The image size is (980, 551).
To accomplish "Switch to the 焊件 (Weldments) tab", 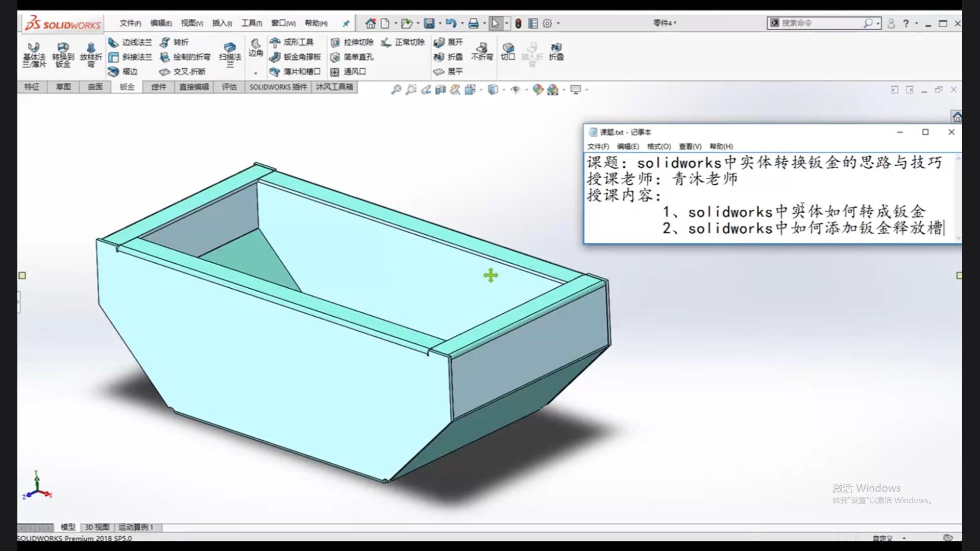I will click(x=159, y=87).
